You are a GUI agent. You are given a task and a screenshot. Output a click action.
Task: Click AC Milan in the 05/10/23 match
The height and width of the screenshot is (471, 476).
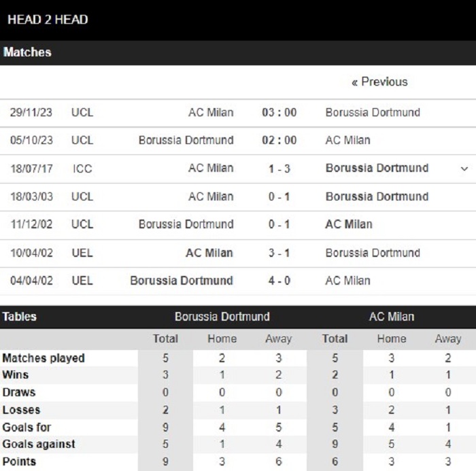tap(348, 140)
